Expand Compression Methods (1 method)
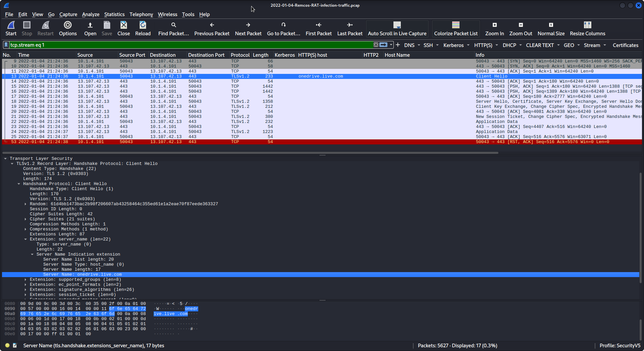644x351 pixels. tap(25, 229)
